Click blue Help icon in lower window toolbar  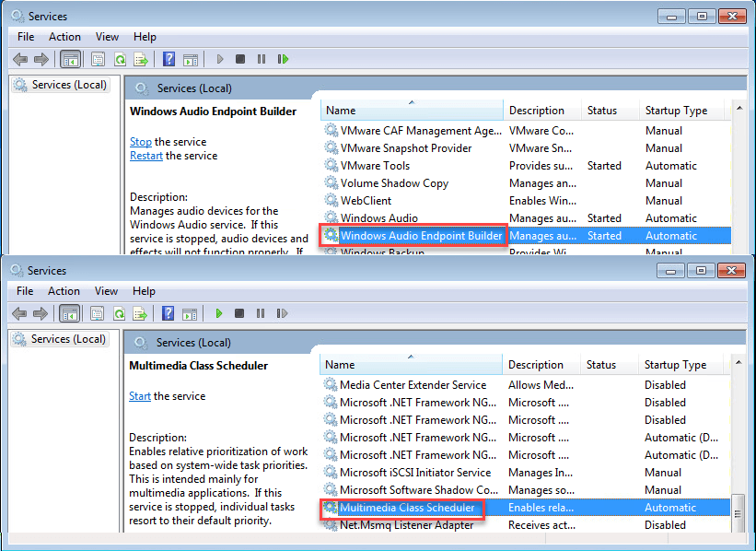(169, 313)
